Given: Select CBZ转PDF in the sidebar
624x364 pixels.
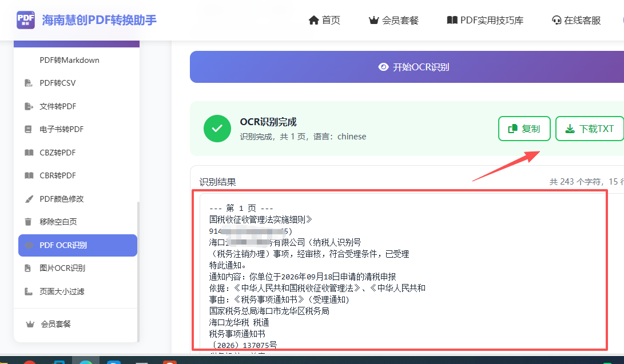Looking at the screenshot, I should click(57, 153).
